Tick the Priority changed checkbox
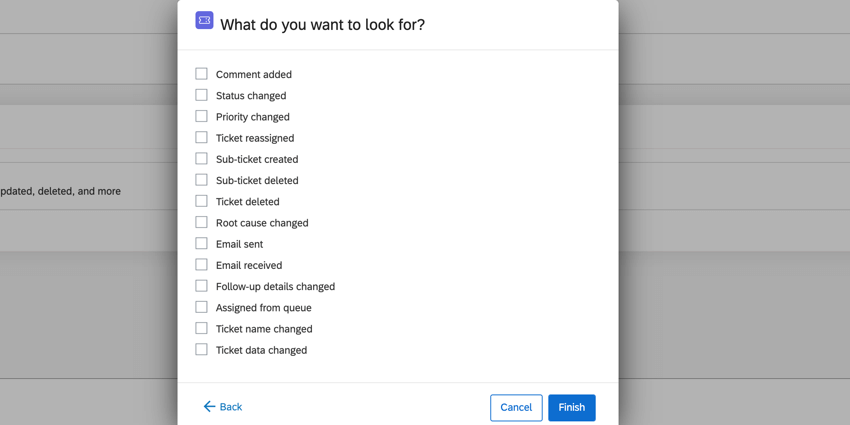850x425 pixels. [202, 116]
